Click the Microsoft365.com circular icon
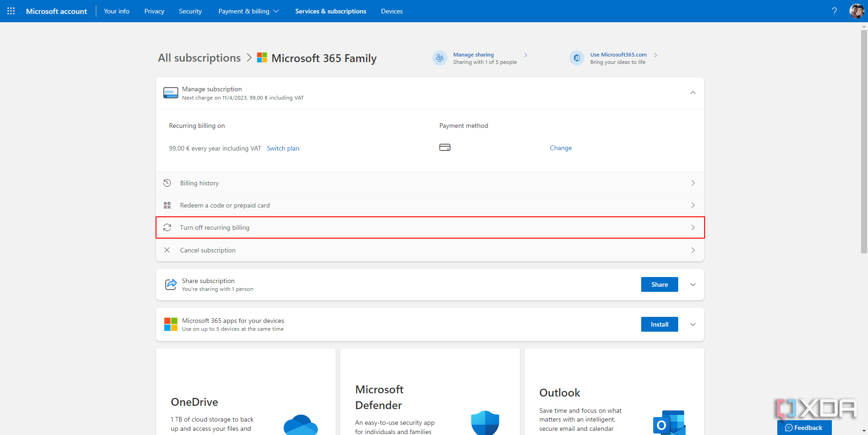The image size is (868, 435). 577,58
